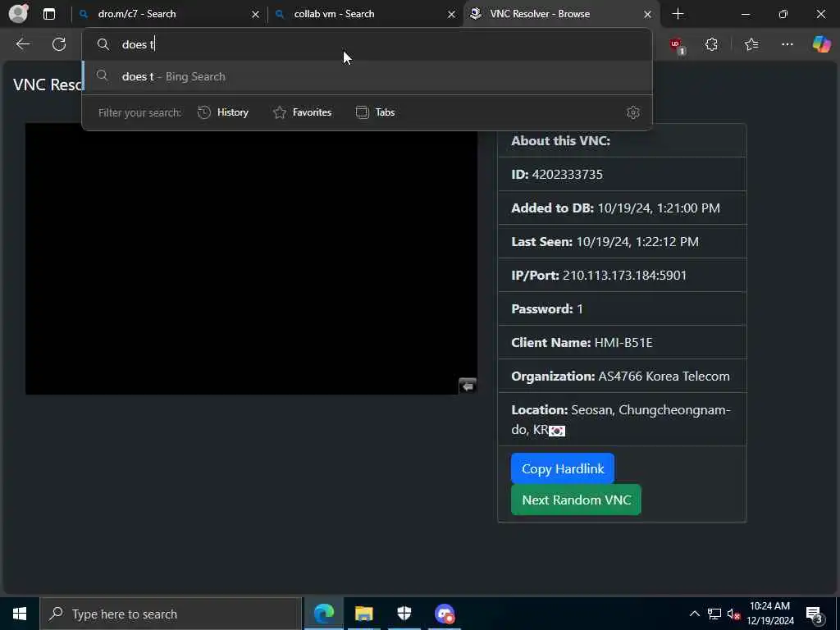The height and width of the screenshot is (630, 840).
Task: Open the network status tray icon
Action: pyautogui.click(x=714, y=614)
